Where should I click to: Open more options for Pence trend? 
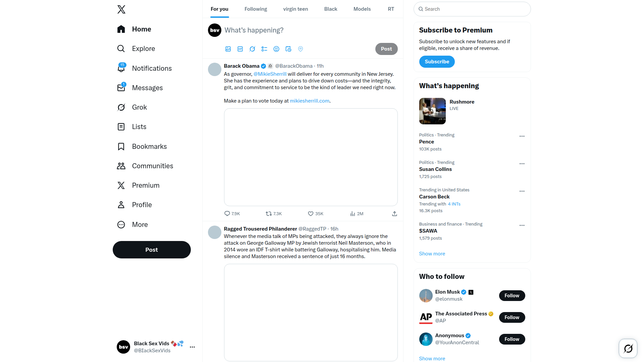(522, 136)
